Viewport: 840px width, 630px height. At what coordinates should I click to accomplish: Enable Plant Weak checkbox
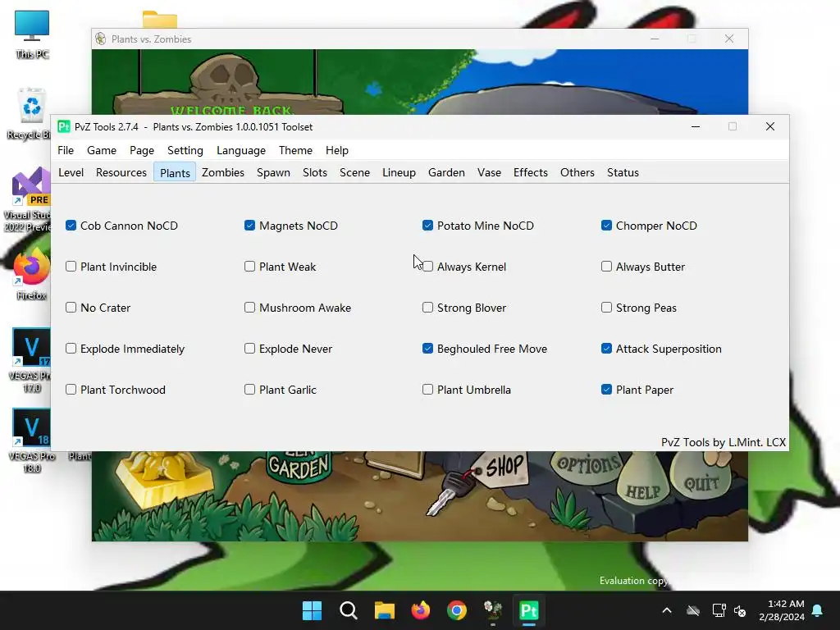[x=249, y=267]
